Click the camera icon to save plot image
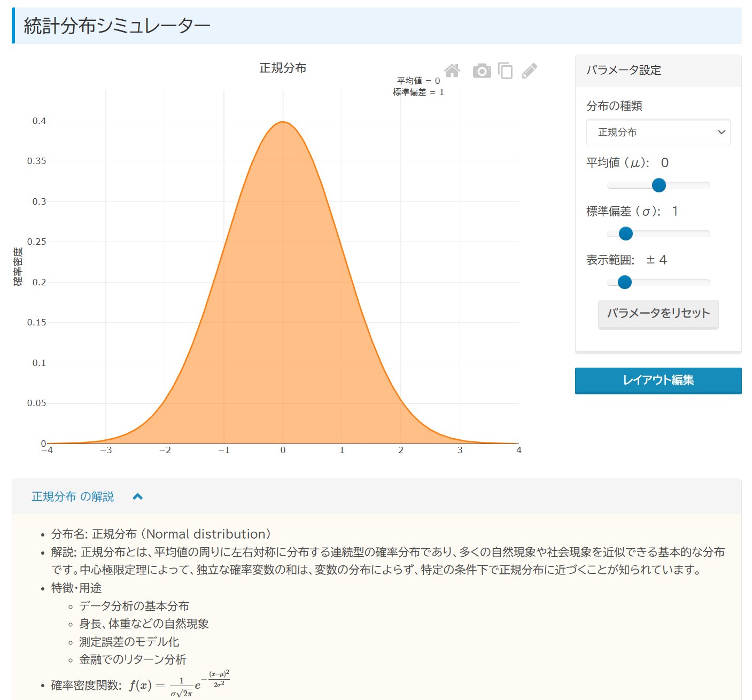 (482, 71)
